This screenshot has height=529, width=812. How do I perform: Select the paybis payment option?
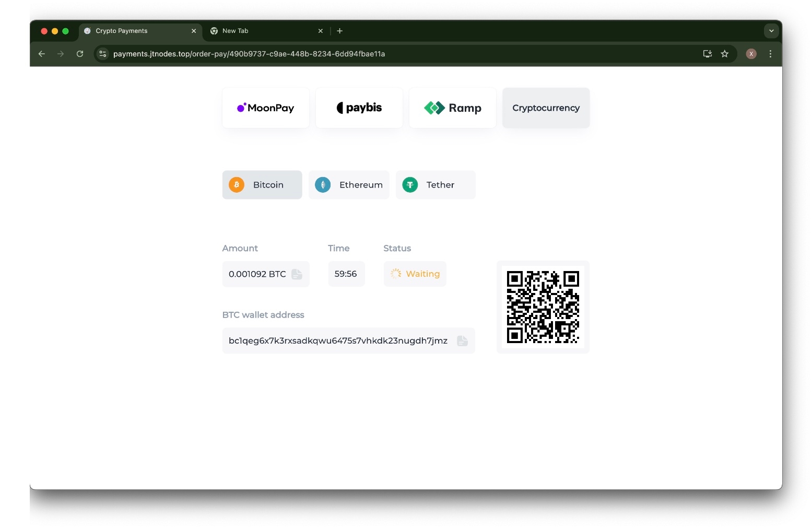coord(359,108)
